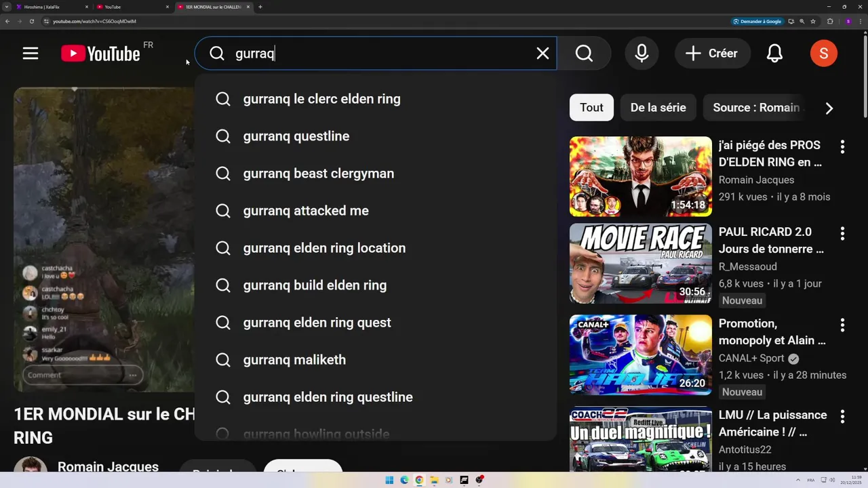Open the Créer button
868x488 pixels.
point(712,54)
